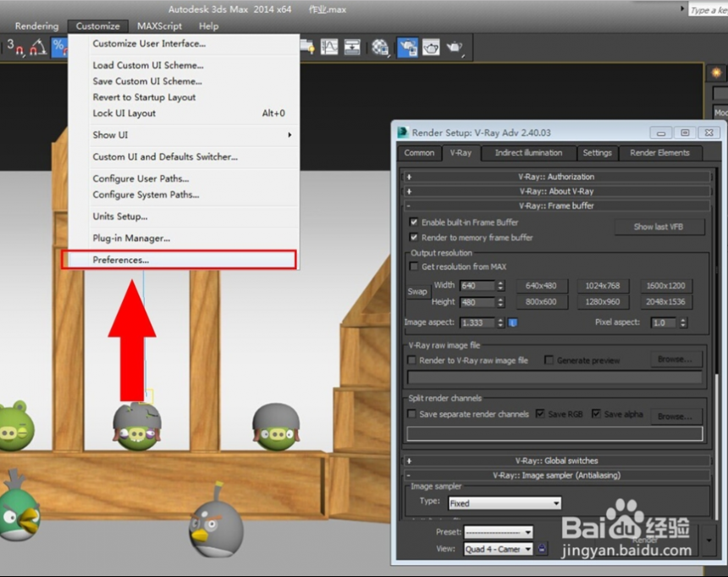728x577 pixels.
Task: Choose Configure User Paths...
Action: point(185,179)
